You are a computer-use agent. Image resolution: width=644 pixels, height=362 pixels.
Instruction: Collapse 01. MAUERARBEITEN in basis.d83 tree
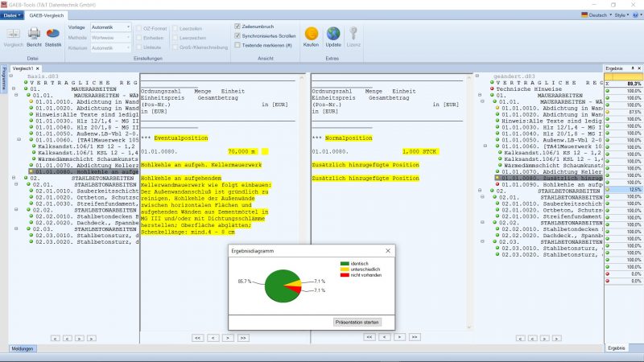point(14,88)
